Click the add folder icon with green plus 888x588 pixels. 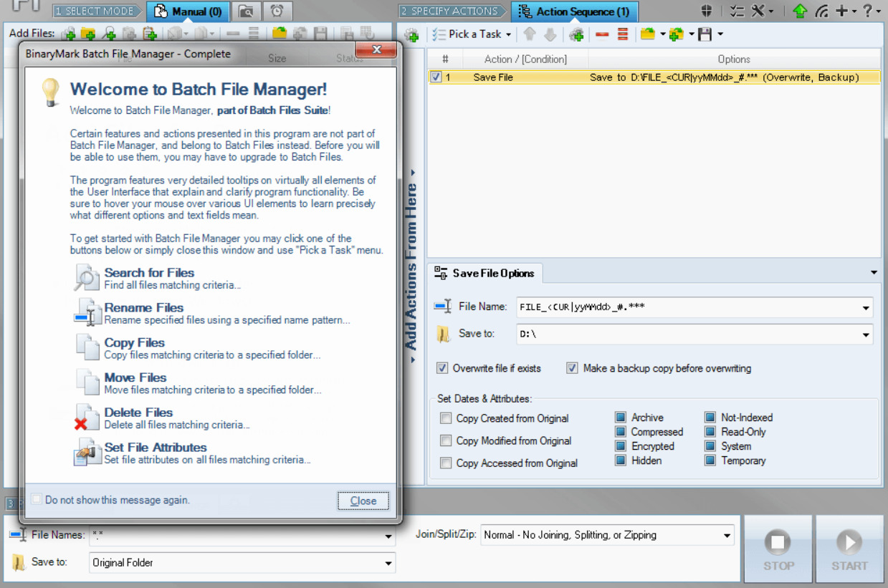(x=88, y=34)
